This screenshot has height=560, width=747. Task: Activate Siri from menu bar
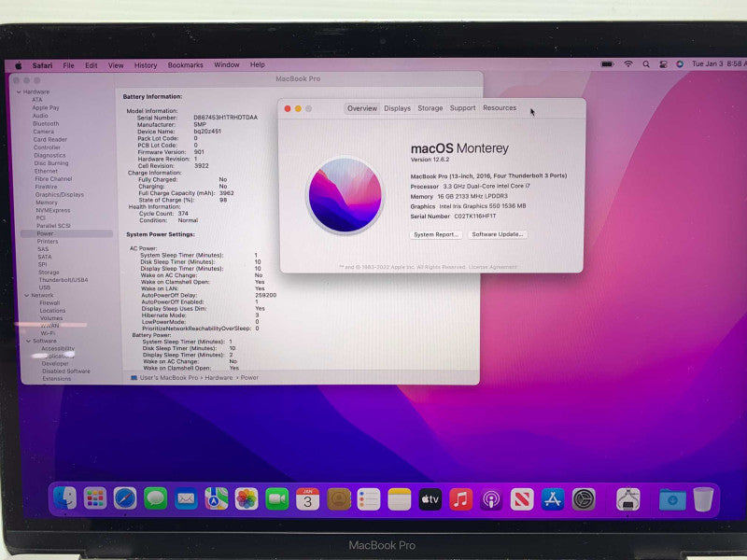[x=680, y=63]
